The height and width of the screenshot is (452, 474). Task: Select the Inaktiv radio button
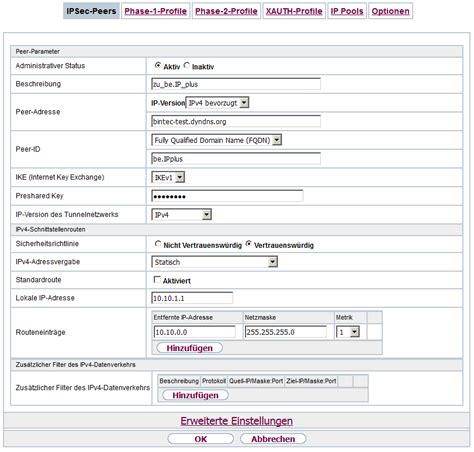(x=187, y=66)
